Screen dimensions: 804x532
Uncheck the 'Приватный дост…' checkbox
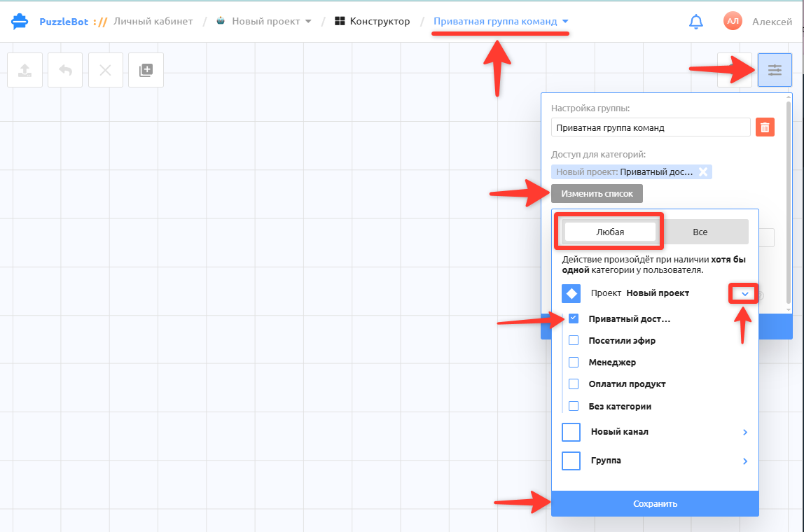click(574, 318)
